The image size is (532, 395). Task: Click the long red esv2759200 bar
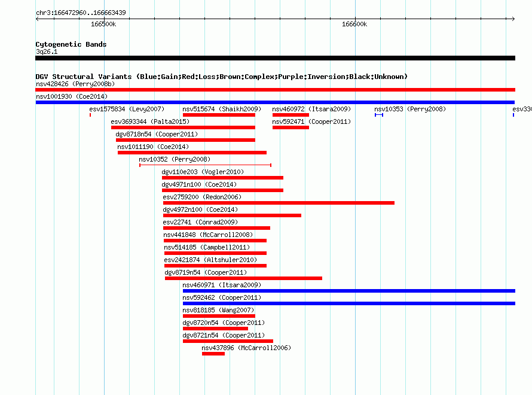pos(279,203)
